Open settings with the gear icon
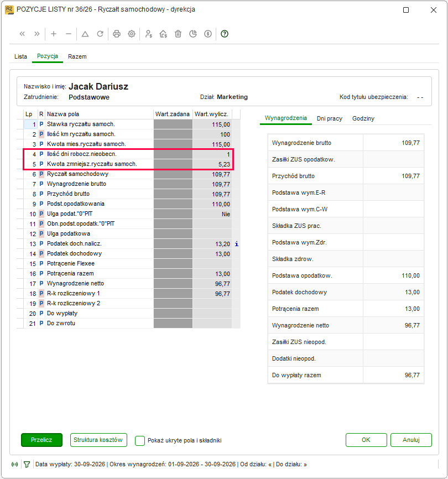Screen dimensions: 448x479 132,34
